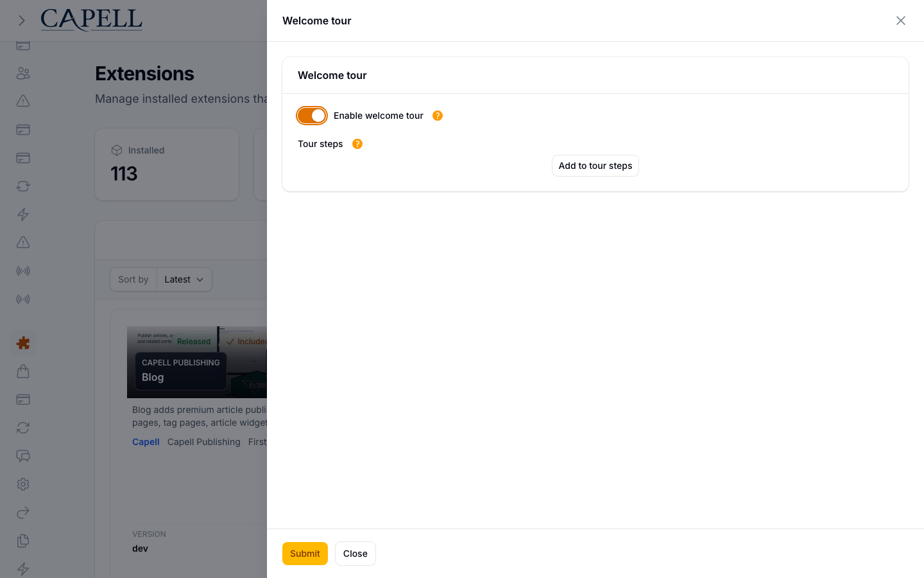Click the Tour steps label
Image resolution: width=924 pixels, height=578 pixels.
coord(320,144)
